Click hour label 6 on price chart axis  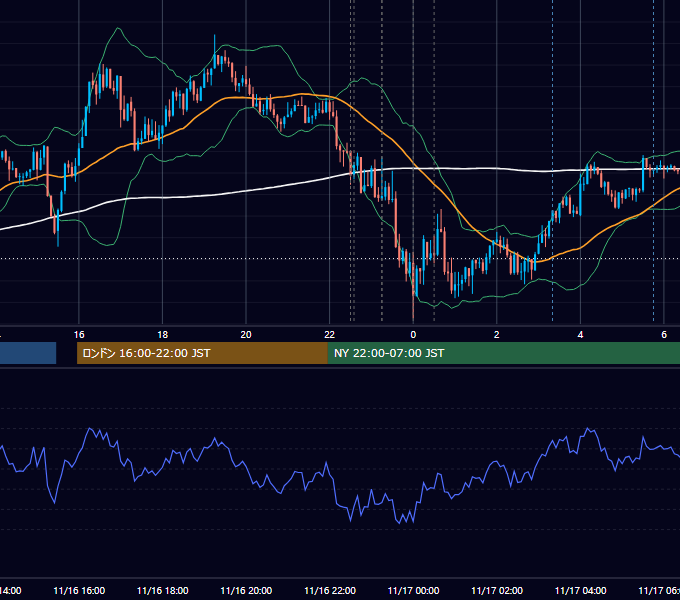664,335
